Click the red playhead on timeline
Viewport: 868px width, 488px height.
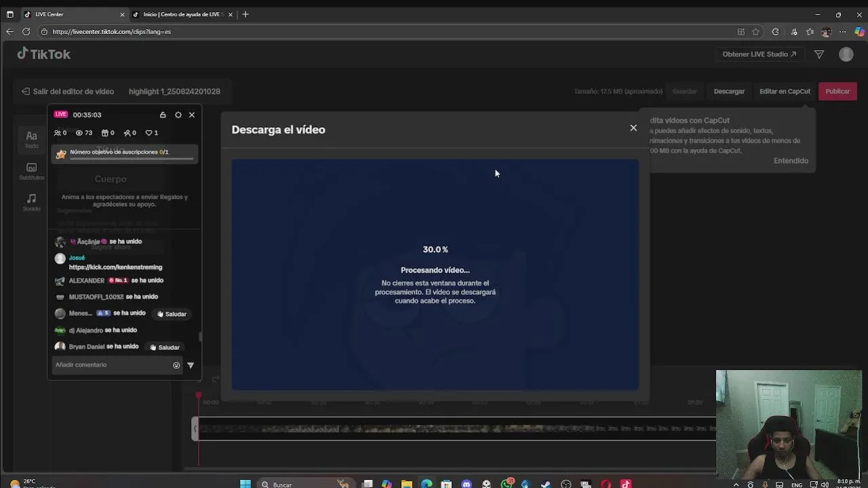pos(199,396)
